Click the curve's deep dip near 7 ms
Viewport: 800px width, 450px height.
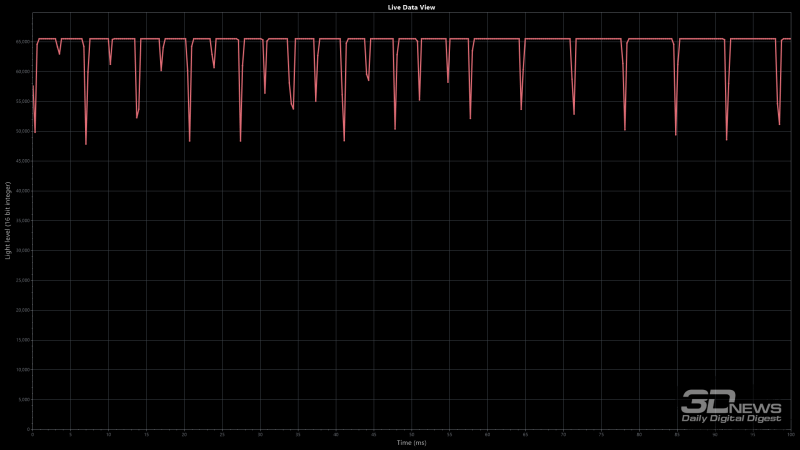(x=86, y=143)
